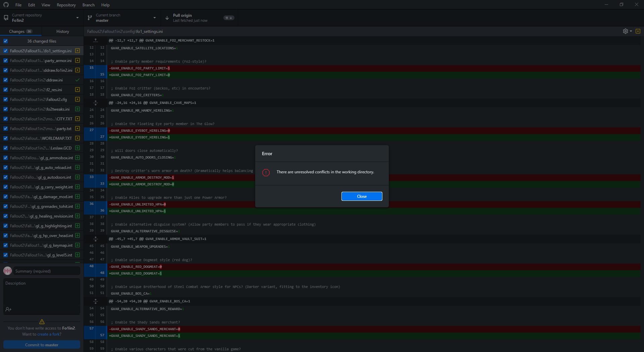Expand hidden lines before GVAR_ENABLE_BOS_CA hunk
Screen dimensions: 644x352
95,301
